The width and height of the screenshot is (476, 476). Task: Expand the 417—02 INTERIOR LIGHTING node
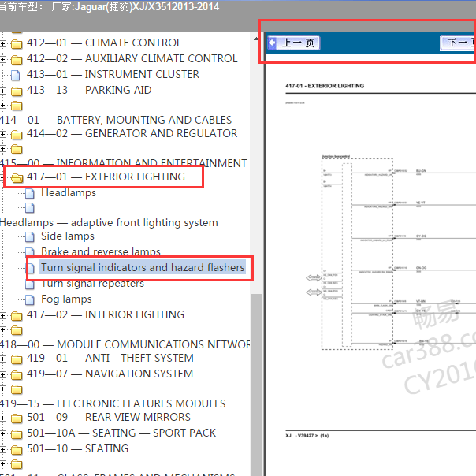[x=3, y=315]
